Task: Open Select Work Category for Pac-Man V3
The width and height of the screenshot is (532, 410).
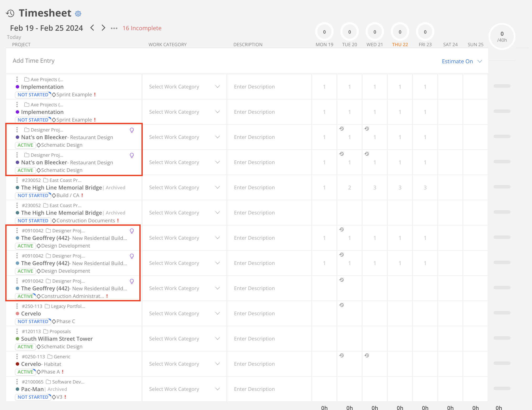Action: pos(184,389)
